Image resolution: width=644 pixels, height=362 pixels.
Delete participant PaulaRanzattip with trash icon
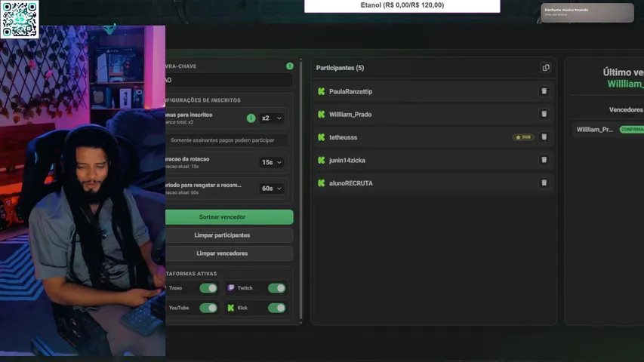tap(544, 91)
